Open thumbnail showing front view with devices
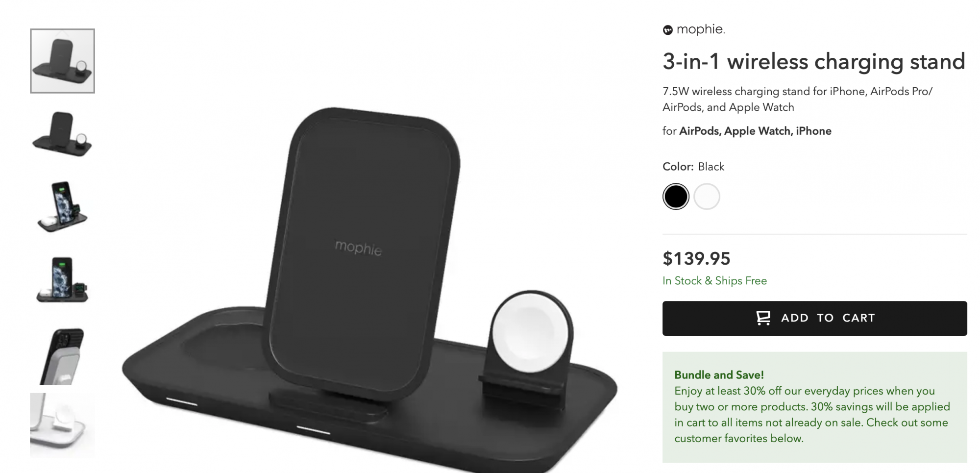Screen dimensions: 980x473 [x=62, y=279]
